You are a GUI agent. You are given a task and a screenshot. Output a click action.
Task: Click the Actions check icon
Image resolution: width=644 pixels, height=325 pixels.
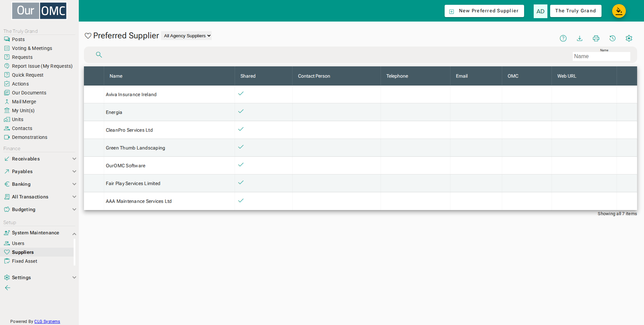(x=7, y=84)
